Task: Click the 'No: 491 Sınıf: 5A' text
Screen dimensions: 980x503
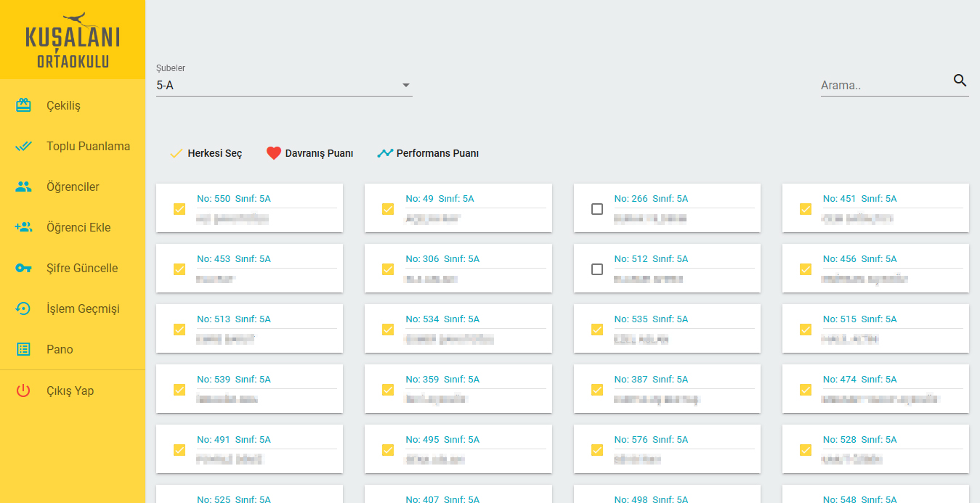Action: coord(234,440)
